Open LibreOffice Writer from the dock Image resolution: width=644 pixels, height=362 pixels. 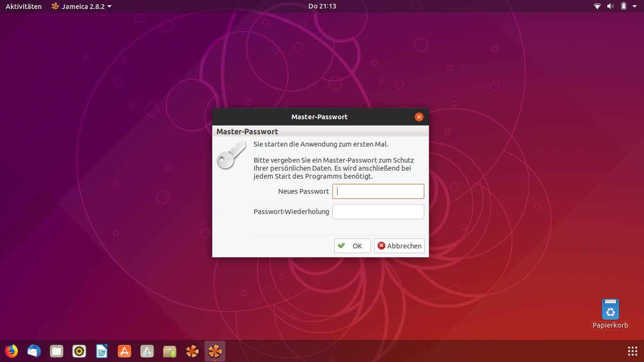[102, 351]
